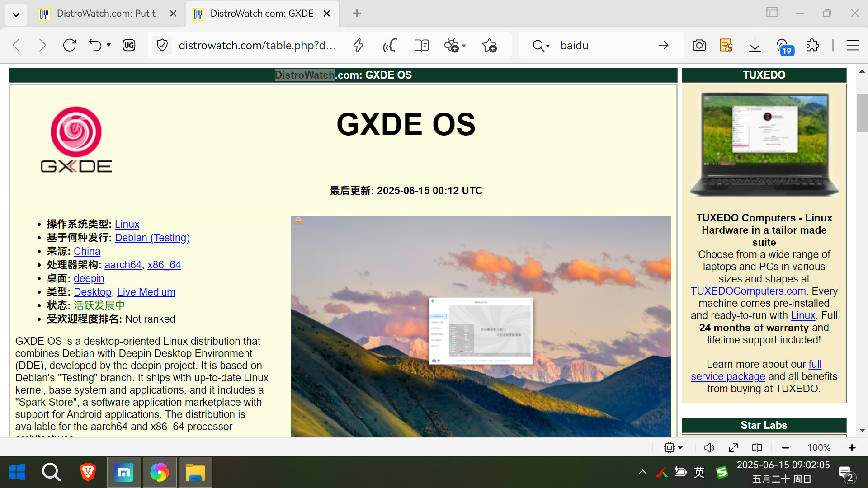Take a screenshot with camera icon

coord(699,45)
